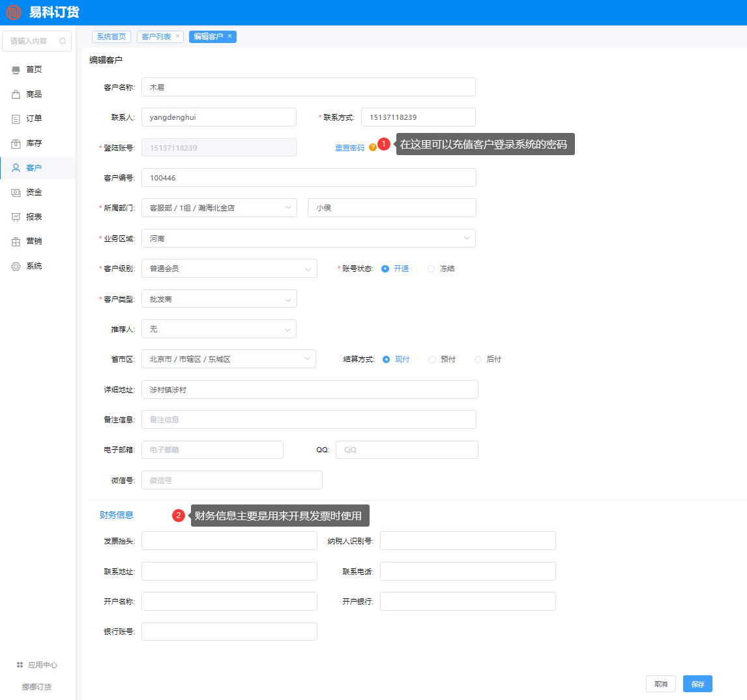The height and width of the screenshot is (700, 747).
Task: Click the 保存 save button
Action: (x=697, y=684)
